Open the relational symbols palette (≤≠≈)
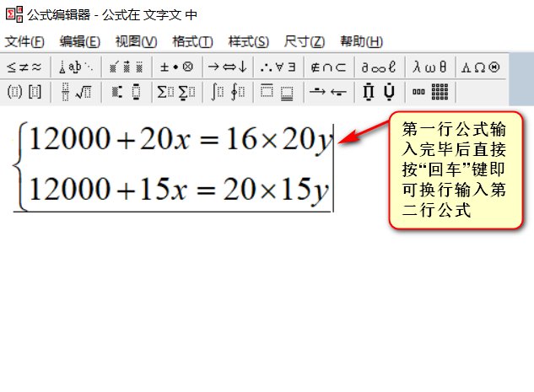The width and height of the screenshot is (534, 392). [x=24, y=67]
